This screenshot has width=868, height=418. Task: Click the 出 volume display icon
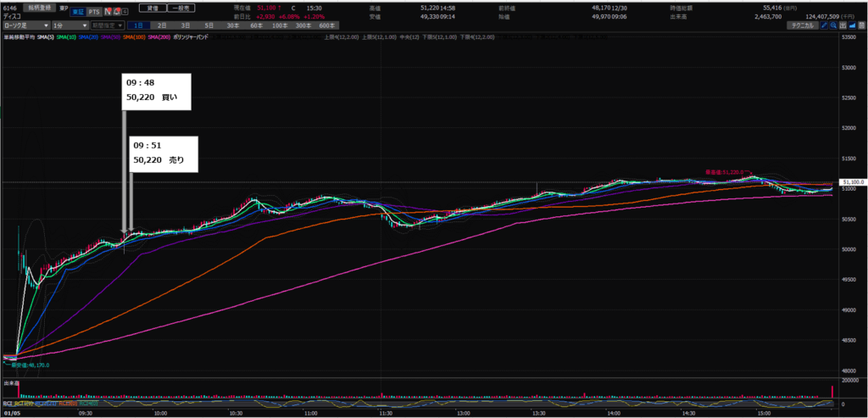[843, 26]
